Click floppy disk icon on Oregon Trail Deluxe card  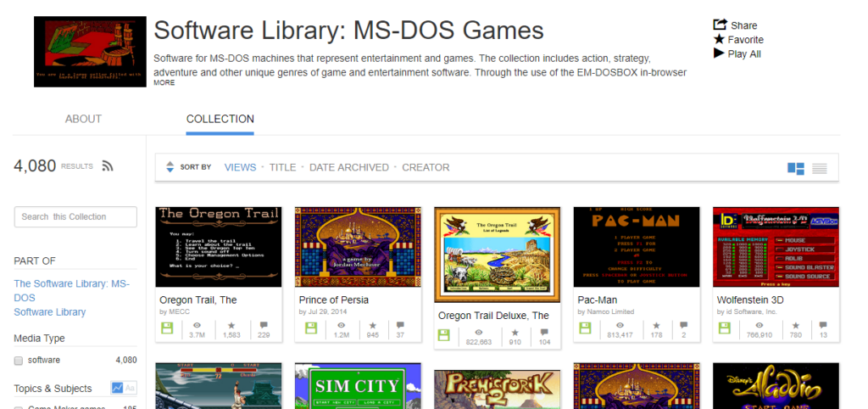click(443, 335)
